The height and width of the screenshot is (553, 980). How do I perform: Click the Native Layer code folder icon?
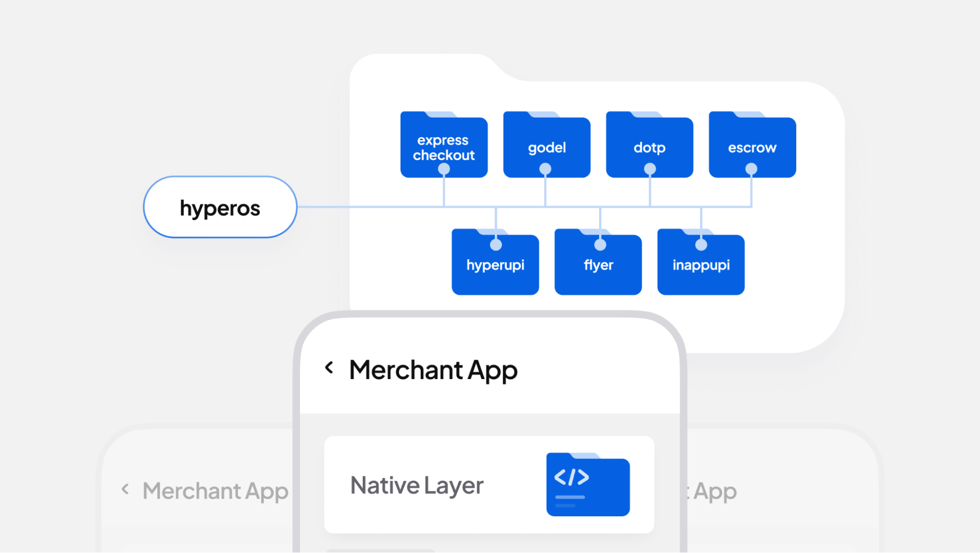coord(588,485)
